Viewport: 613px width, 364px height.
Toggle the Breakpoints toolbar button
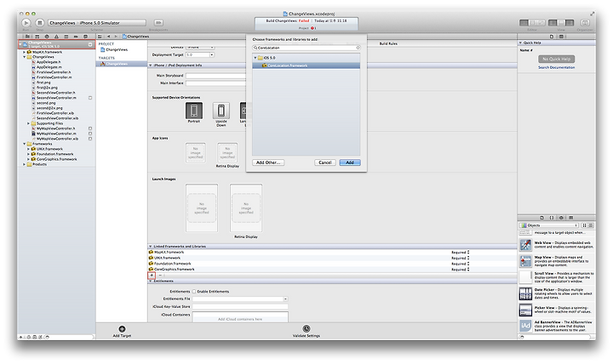158,23
